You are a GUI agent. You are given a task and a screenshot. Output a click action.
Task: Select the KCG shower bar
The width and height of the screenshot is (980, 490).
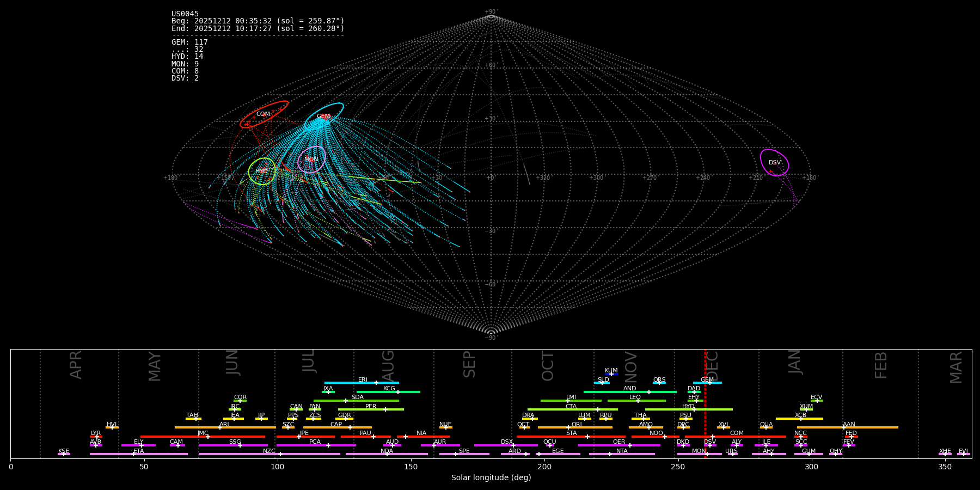[388, 392]
